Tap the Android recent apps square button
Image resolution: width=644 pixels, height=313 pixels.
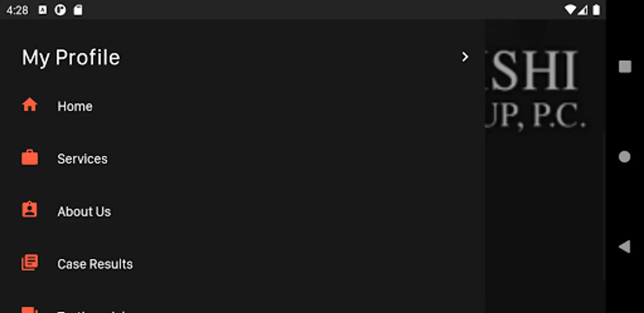coord(625,66)
